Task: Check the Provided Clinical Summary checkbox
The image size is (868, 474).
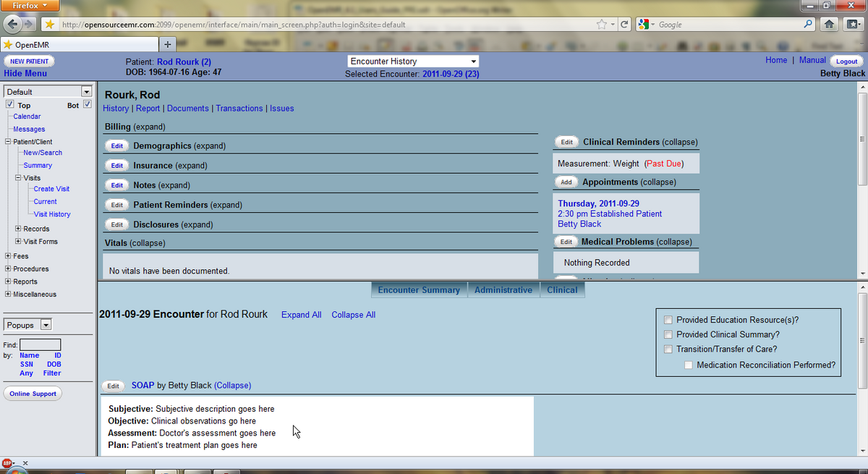Action: (668, 334)
